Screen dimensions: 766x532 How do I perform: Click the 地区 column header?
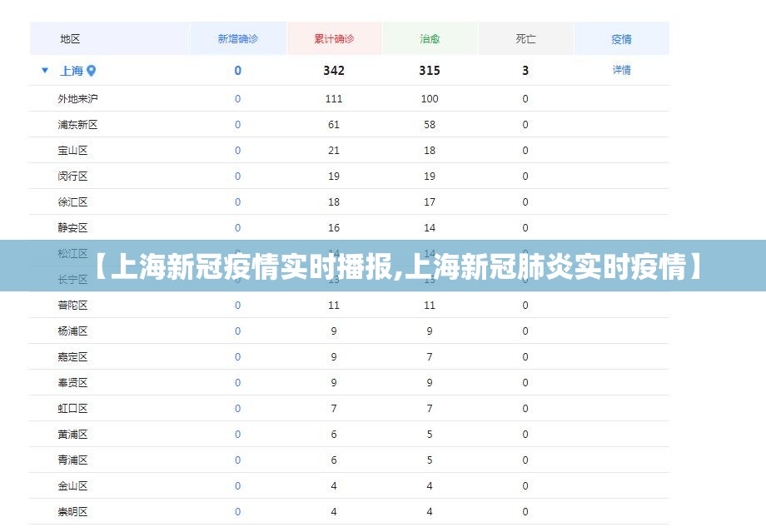pos(71,39)
